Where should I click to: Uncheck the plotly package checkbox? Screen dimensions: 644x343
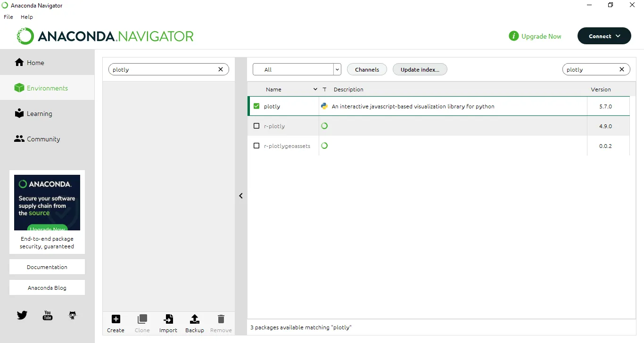256,106
